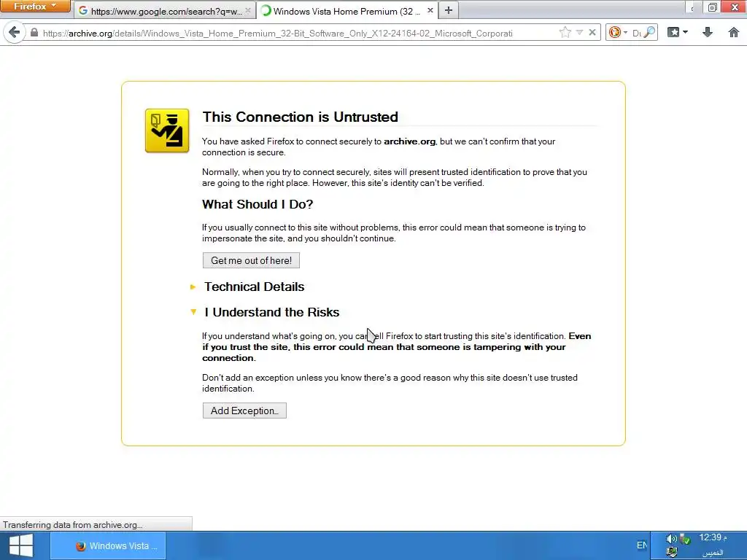Click Get me out of here! button
Screen dimensions: 747x560
click(x=251, y=260)
